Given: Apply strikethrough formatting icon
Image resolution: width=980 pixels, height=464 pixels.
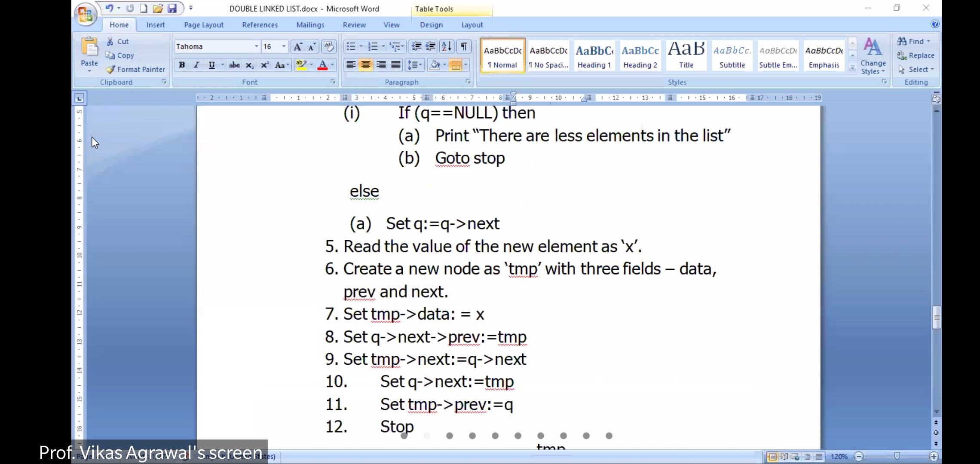Looking at the screenshot, I should click(234, 65).
